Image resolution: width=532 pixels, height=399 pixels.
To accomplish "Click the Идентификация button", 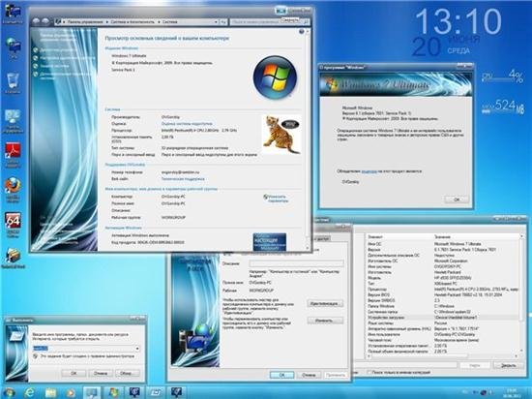I will 325,303.
